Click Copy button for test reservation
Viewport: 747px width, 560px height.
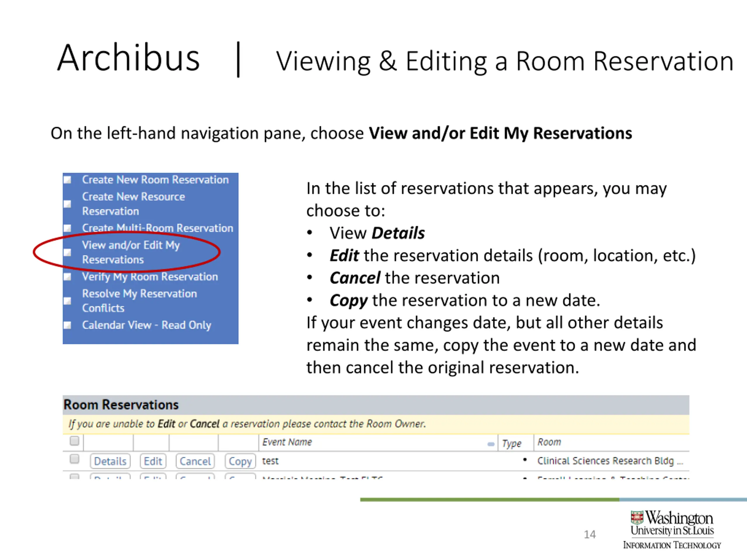point(240,461)
